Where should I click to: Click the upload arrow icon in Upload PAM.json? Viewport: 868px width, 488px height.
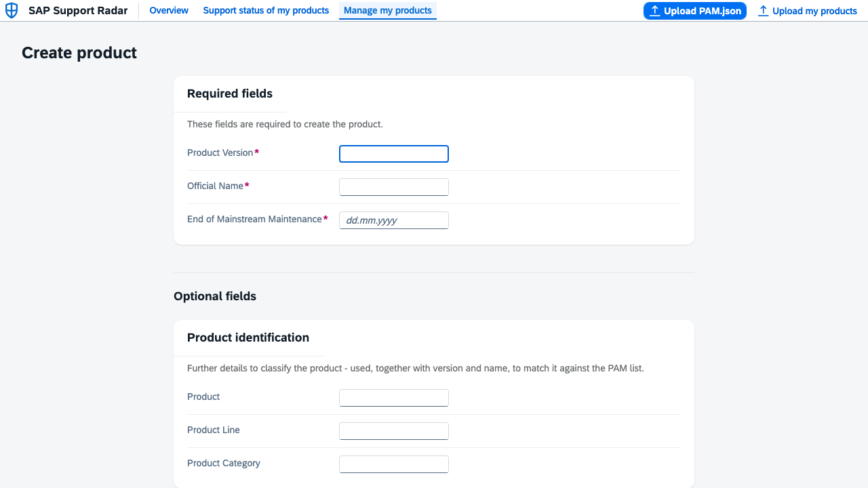point(654,11)
